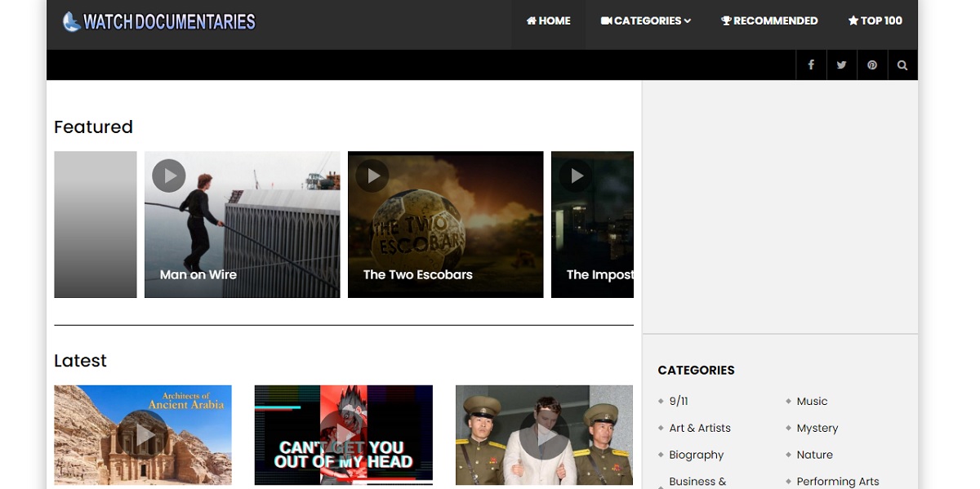
Task: Open the Twitter social icon
Action: coord(841,65)
